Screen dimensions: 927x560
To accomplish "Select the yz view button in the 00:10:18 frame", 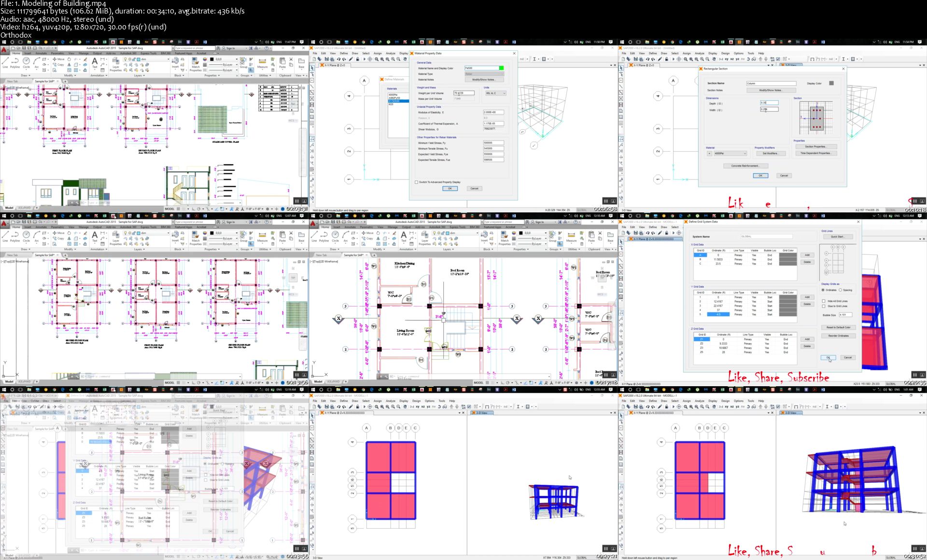I will coord(737,59).
